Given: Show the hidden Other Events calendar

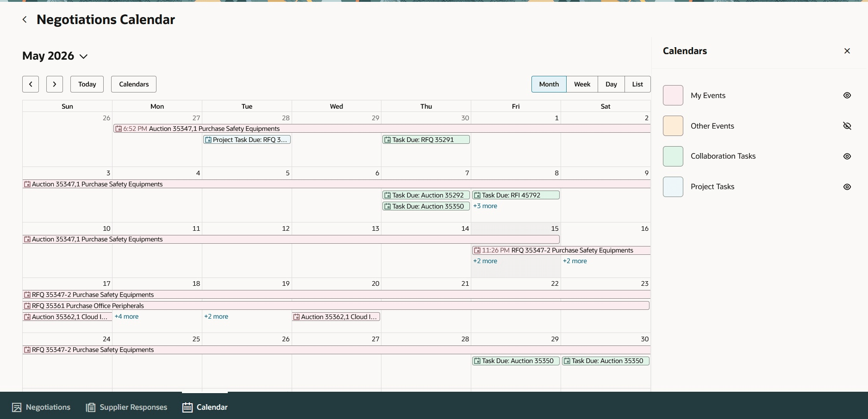Looking at the screenshot, I should (x=847, y=126).
